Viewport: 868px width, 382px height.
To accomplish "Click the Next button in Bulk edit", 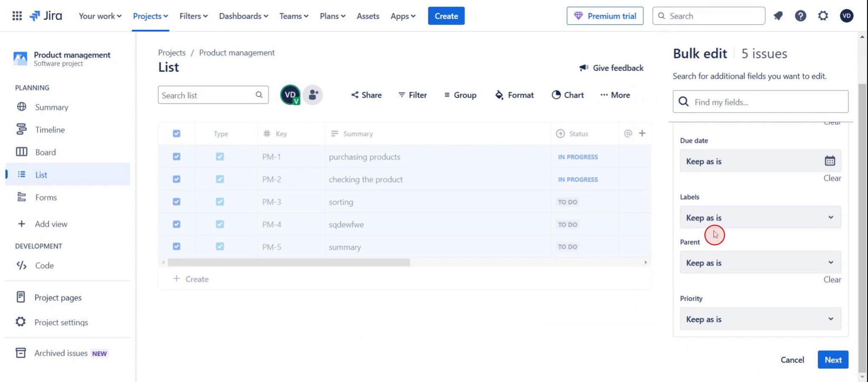I will [x=832, y=360].
